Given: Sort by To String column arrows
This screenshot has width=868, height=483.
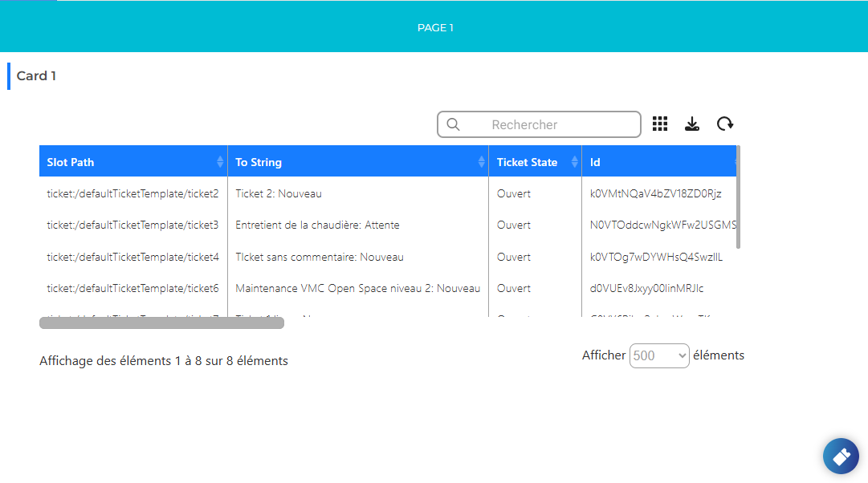Looking at the screenshot, I should [x=481, y=161].
